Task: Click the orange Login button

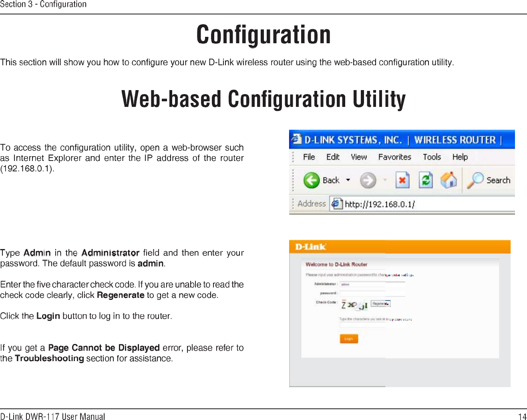Action: [x=349, y=339]
